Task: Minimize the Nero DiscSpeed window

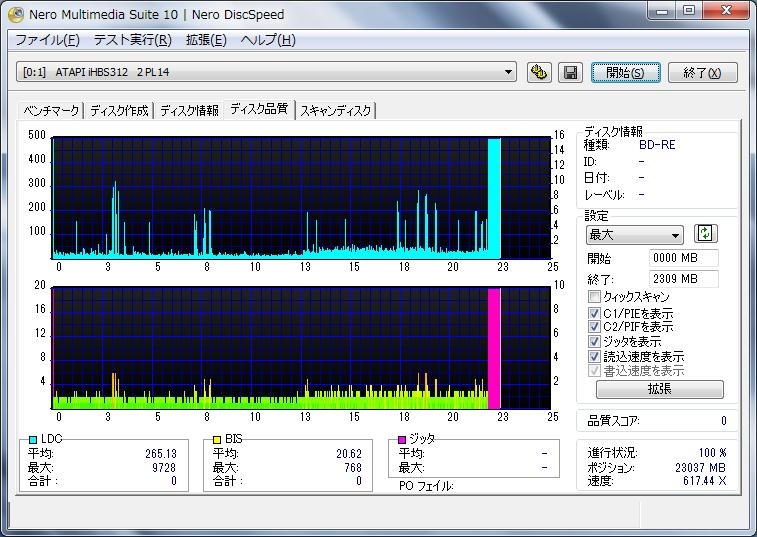Action: click(x=662, y=11)
